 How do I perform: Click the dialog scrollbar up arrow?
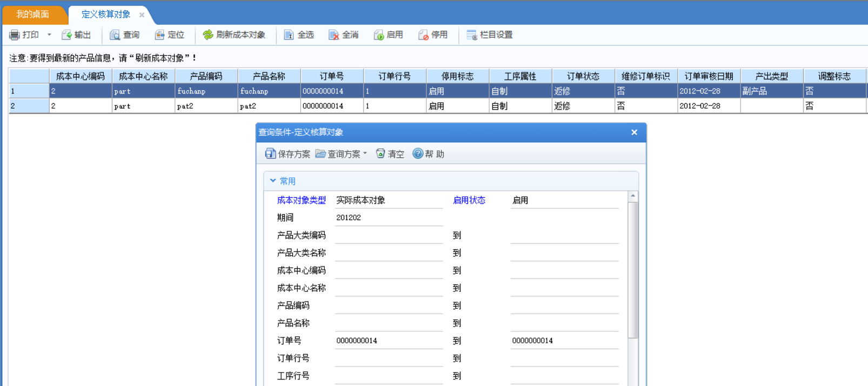(633, 196)
